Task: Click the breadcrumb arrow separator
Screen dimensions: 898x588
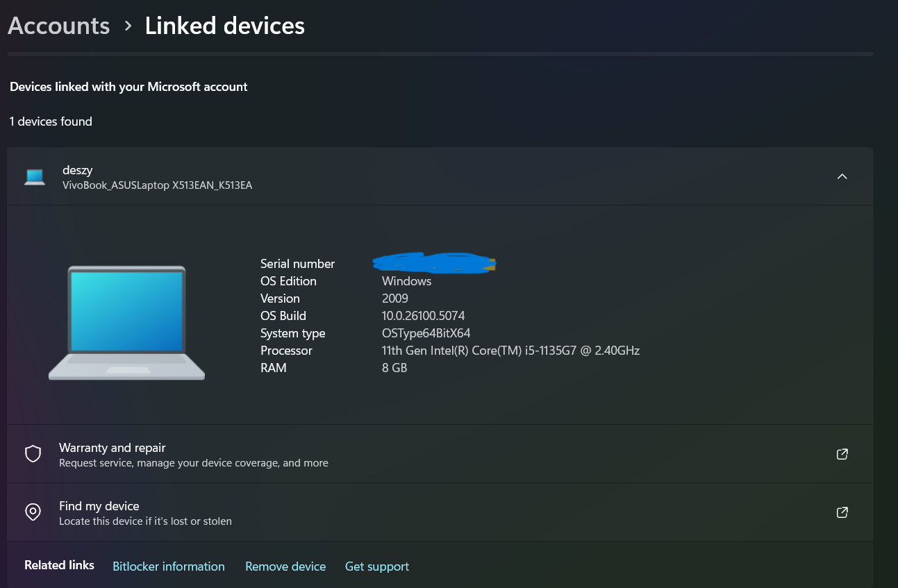Action: click(128, 26)
